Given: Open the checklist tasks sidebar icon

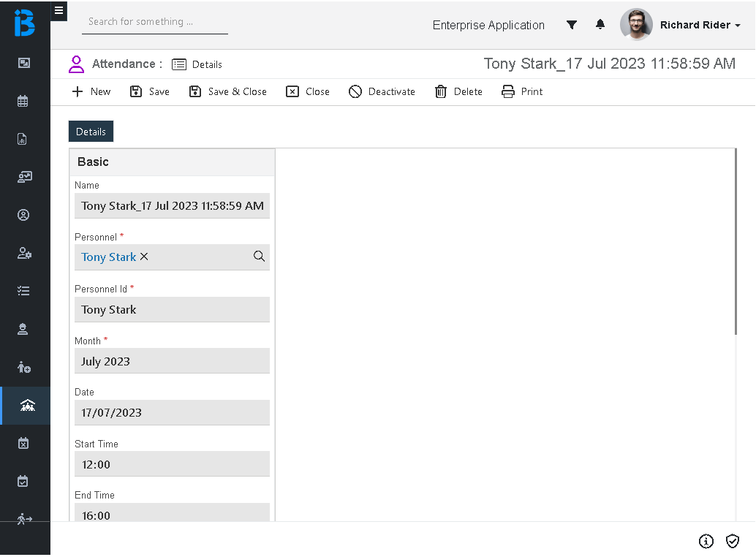Looking at the screenshot, I should pos(23,291).
